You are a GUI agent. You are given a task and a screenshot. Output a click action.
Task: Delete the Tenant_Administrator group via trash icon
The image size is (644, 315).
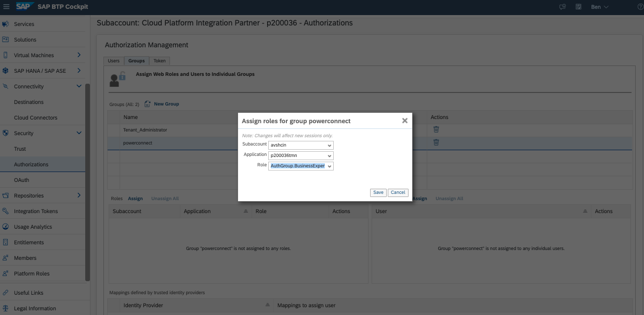(x=436, y=129)
